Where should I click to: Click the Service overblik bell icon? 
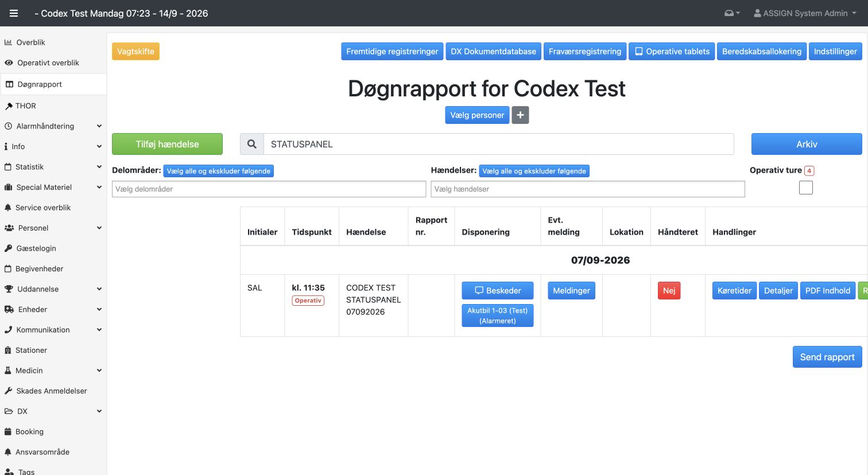tap(8, 208)
